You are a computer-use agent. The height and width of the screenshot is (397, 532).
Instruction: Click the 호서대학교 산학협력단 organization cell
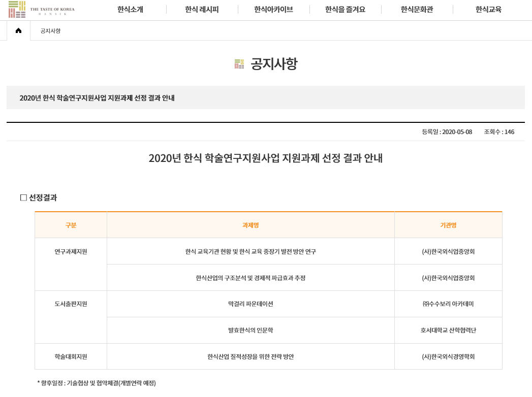[448, 330]
